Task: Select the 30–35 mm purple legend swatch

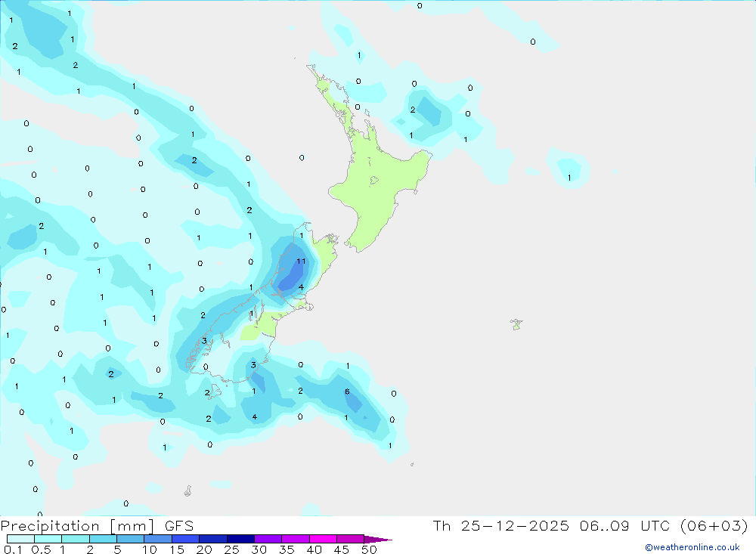Action: click(268, 539)
